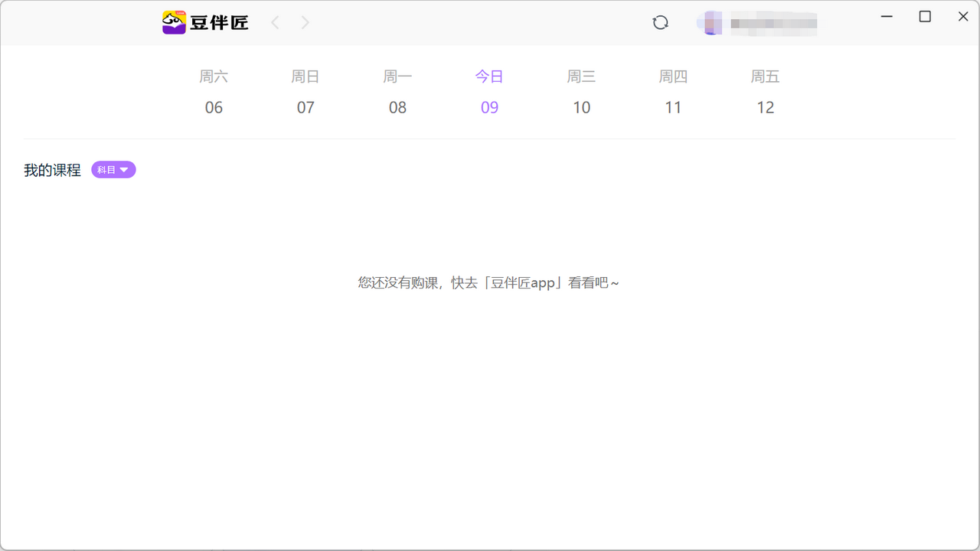Select Saturday 周六 date 06
The width and height of the screenshot is (980, 551).
(214, 92)
